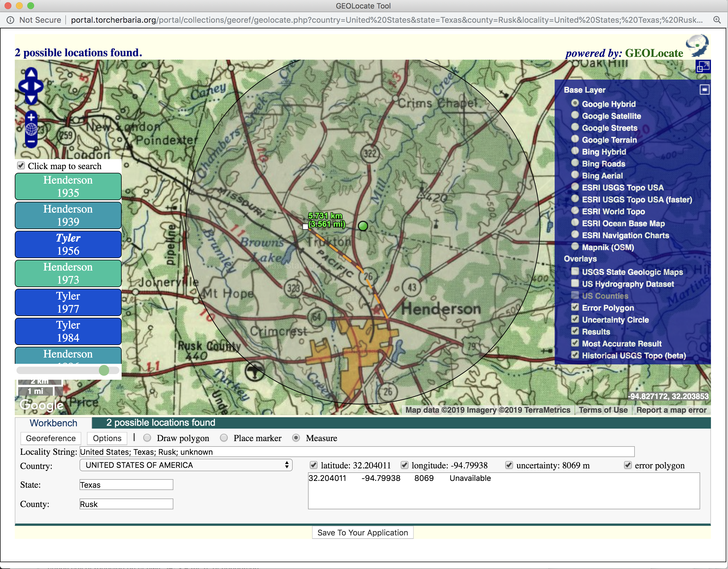
Task: Toggle Most Accurate Result overlay
Action: [x=575, y=343]
